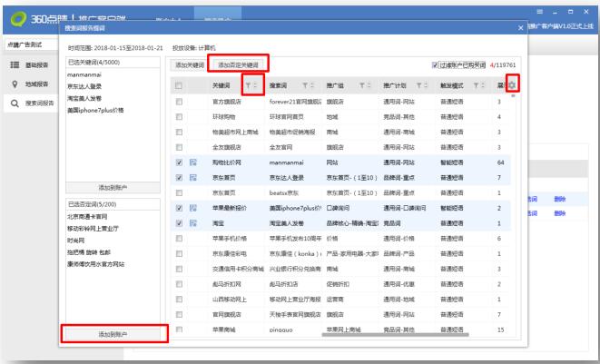Click added-keyword icon in 淘宝 row
Image resolution: width=600 pixels, height=364 pixels.
pos(193,221)
